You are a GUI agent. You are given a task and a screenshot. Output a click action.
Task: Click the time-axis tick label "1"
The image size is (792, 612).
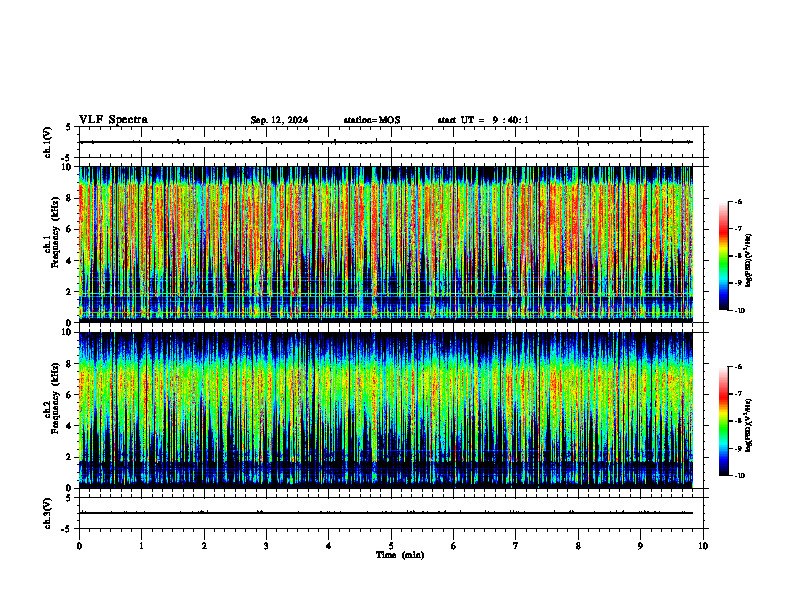point(141,546)
